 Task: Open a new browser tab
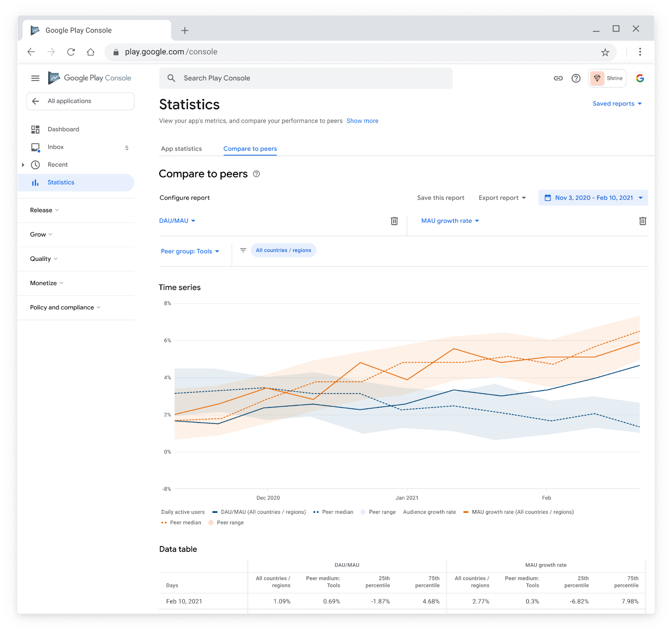185,30
